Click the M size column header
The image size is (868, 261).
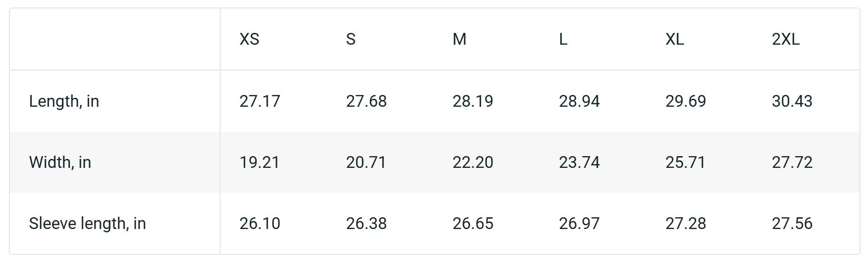(x=459, y=39)
